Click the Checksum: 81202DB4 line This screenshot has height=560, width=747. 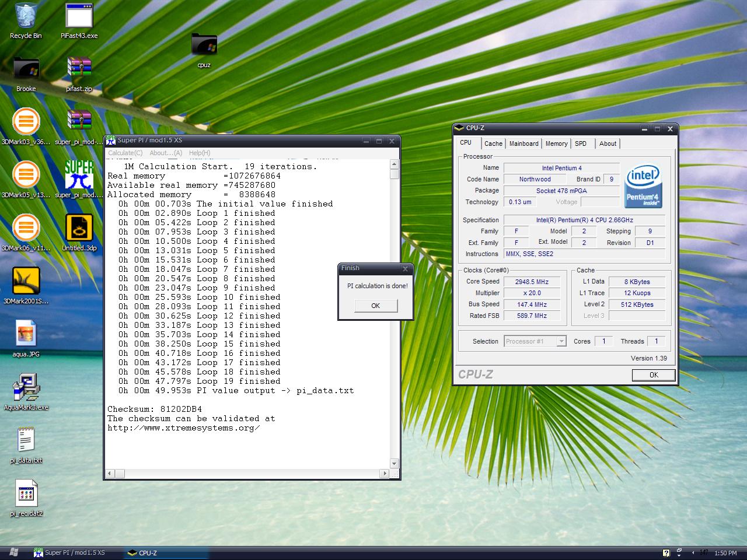pos(155,409)
